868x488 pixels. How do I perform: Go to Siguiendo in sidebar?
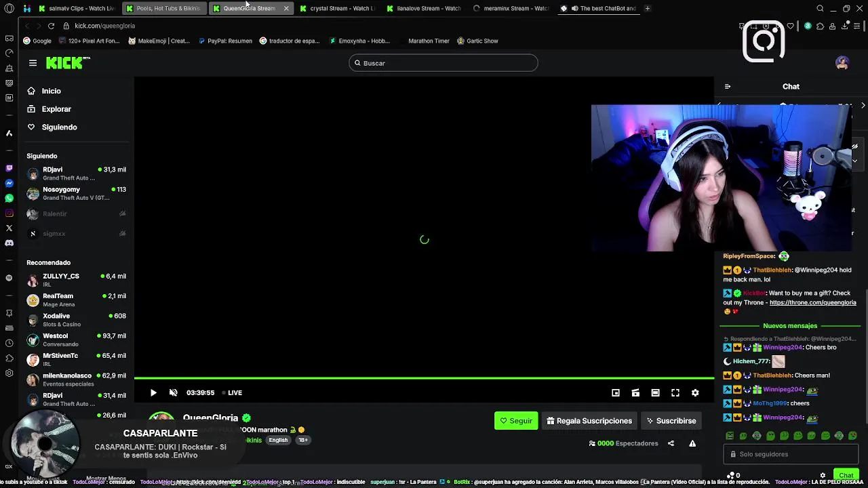click(52, 127)
